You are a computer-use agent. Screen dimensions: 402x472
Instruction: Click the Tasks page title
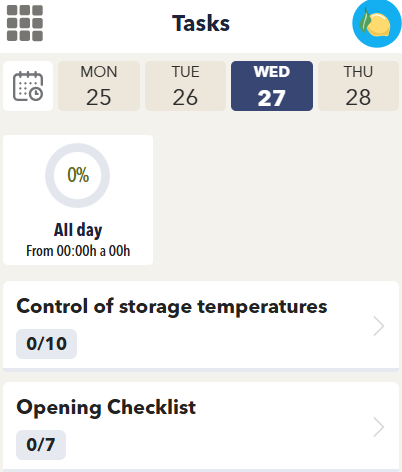point(201,23)
